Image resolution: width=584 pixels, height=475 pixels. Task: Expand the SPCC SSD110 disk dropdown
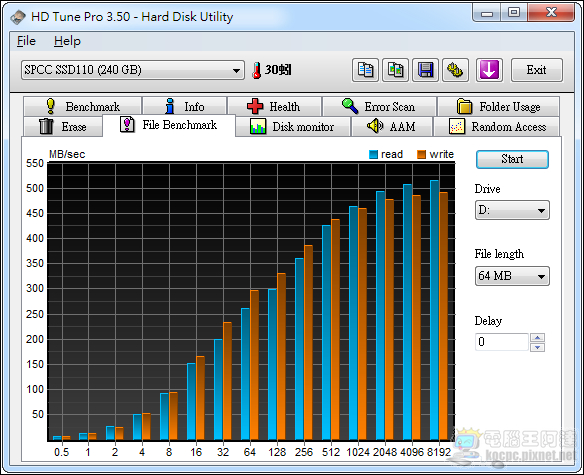pos(133,70)
